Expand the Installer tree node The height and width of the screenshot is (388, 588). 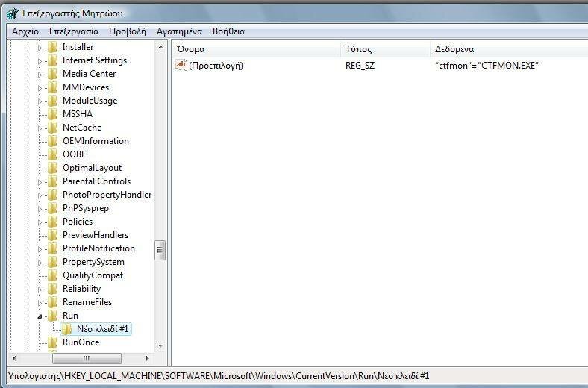pyautogui.click(x=40, y=48)
